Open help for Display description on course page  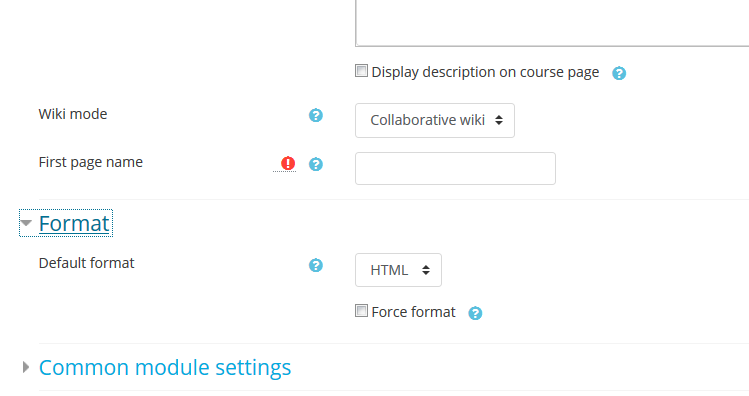[x=619, y=73]
